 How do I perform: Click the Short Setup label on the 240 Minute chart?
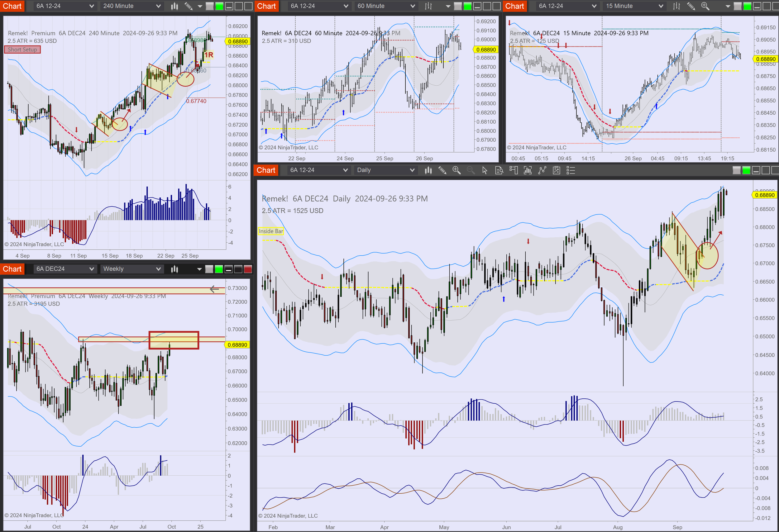(x=22, y=49)
